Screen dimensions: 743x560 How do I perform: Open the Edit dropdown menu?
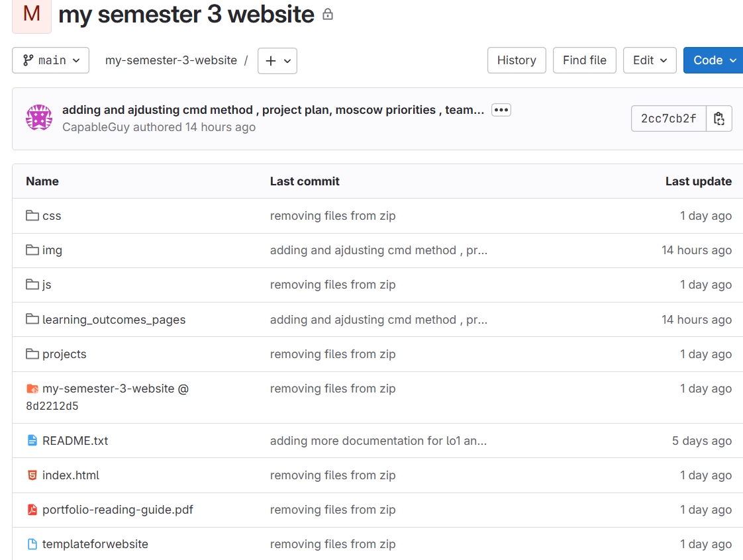[x=650, y=60]
